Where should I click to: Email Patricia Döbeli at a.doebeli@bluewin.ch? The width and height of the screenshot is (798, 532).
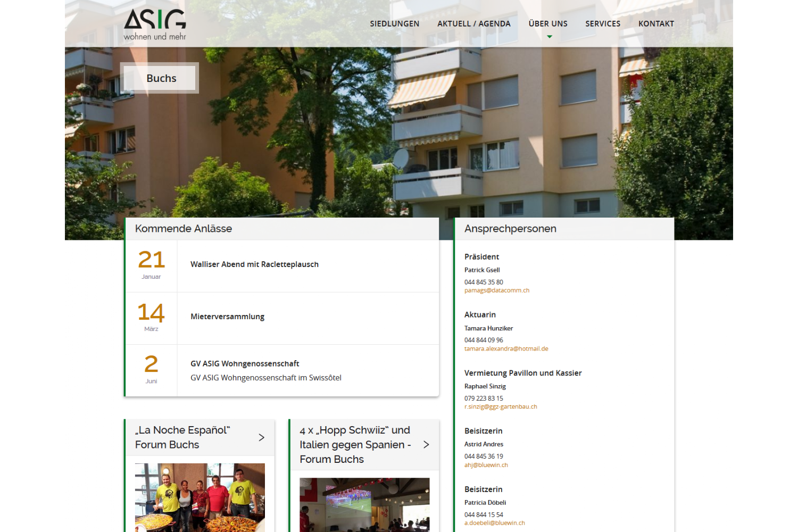point(494,523)
